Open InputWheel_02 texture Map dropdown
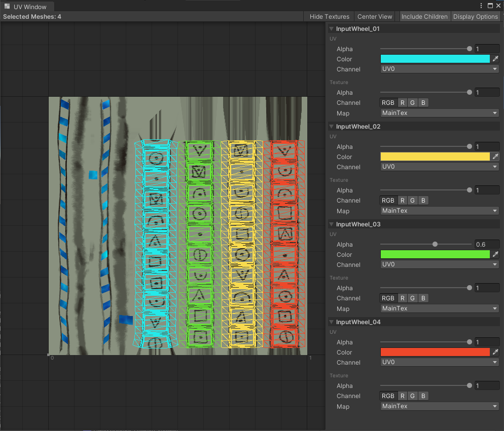Image resolution: width=504 pixels, height=431 pixels. click(x=440, y=211)
